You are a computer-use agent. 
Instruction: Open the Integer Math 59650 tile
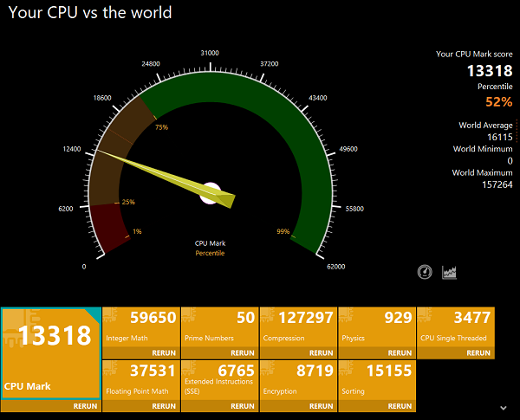(141, 327)
